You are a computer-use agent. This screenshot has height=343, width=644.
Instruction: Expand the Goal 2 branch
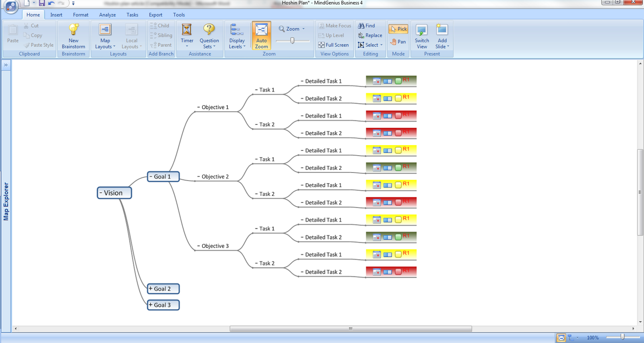click(x=151, y=289)
